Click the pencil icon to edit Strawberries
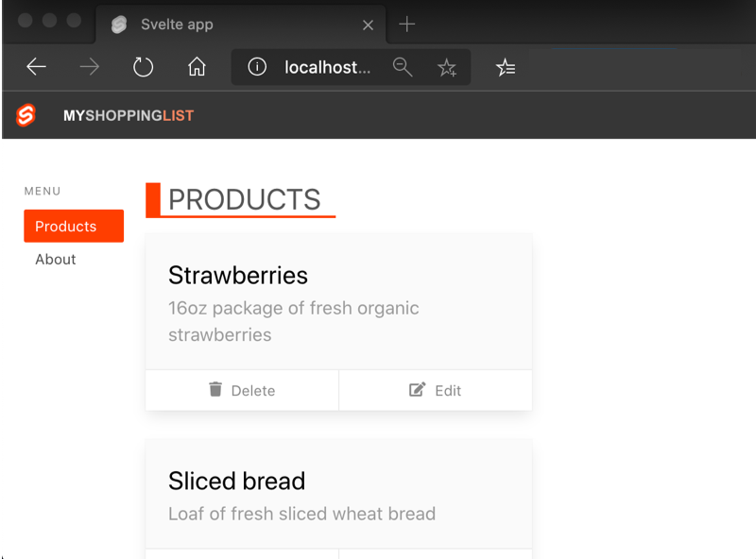Screen dimensions: 756x559 (x=418, y=390)
